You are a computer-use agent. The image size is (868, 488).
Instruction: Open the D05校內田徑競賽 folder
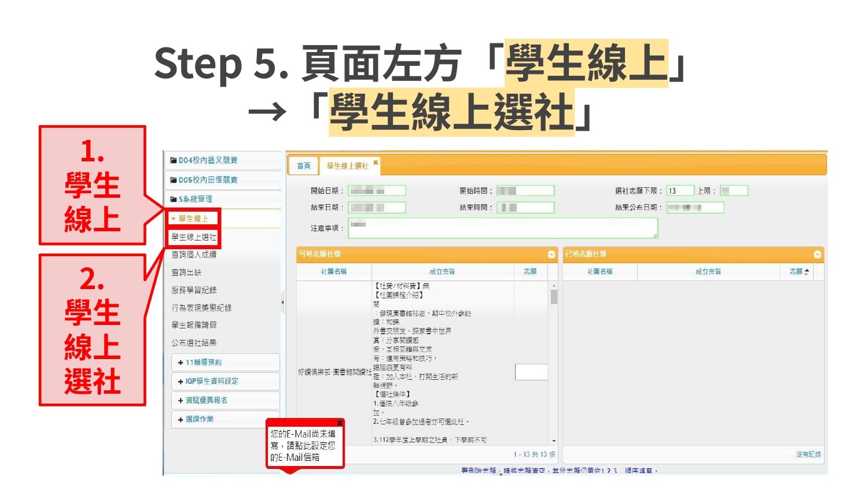(208, 180)
